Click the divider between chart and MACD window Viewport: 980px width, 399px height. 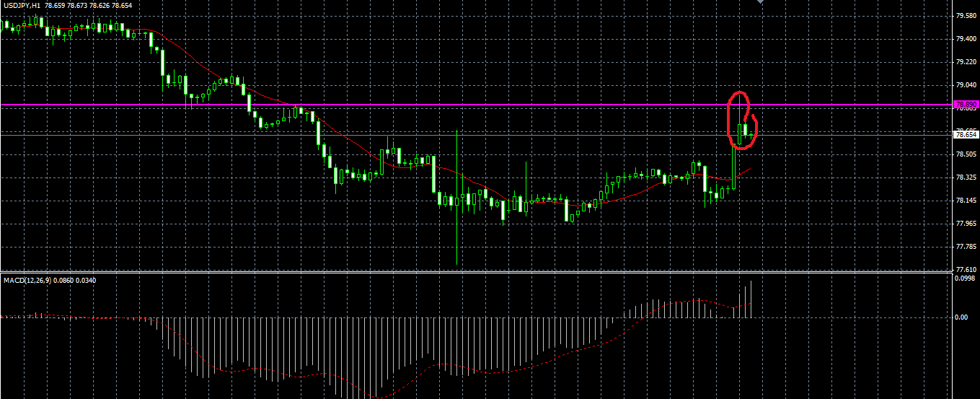pos(476,272)
